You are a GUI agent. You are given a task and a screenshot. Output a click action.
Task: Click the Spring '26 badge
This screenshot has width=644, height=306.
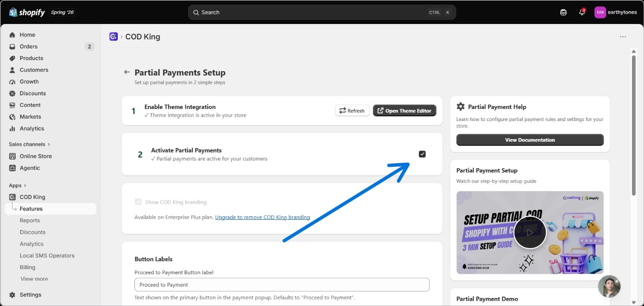point(62,12)
